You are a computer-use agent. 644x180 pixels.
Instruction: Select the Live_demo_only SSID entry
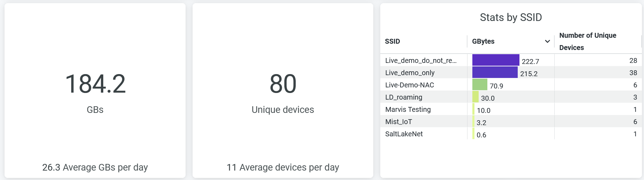(410, 73)
